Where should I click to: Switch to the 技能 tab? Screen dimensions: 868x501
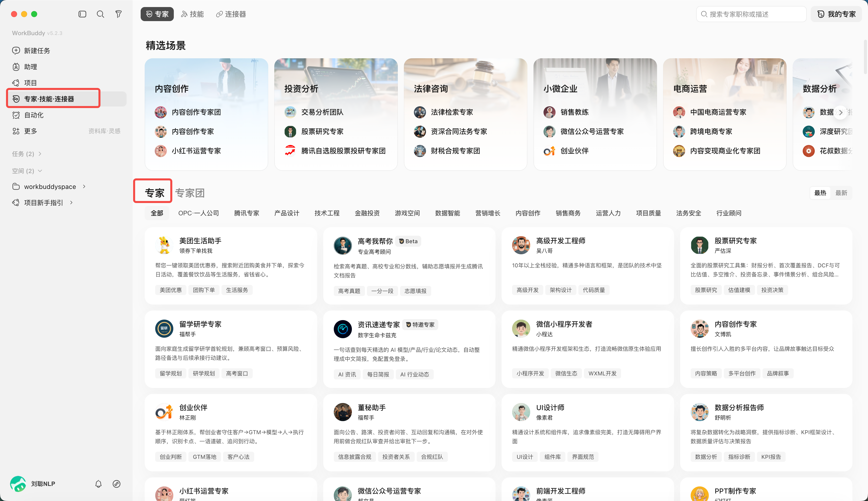pos(192,14)
